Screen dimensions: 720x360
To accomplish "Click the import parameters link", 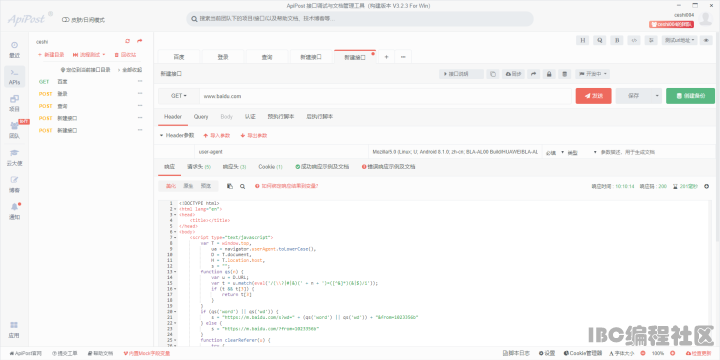I will pyautogui.click(x=216, y=135).
